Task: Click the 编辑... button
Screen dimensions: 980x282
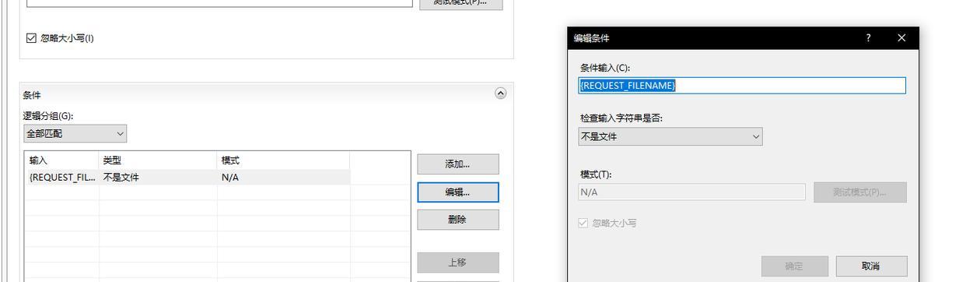Action: click(457, 192)
